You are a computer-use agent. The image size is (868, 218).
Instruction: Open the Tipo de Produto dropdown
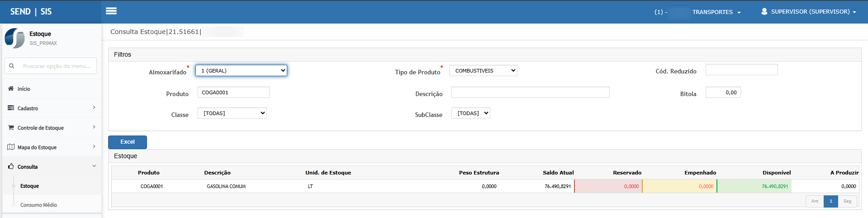tap(483, 71)
